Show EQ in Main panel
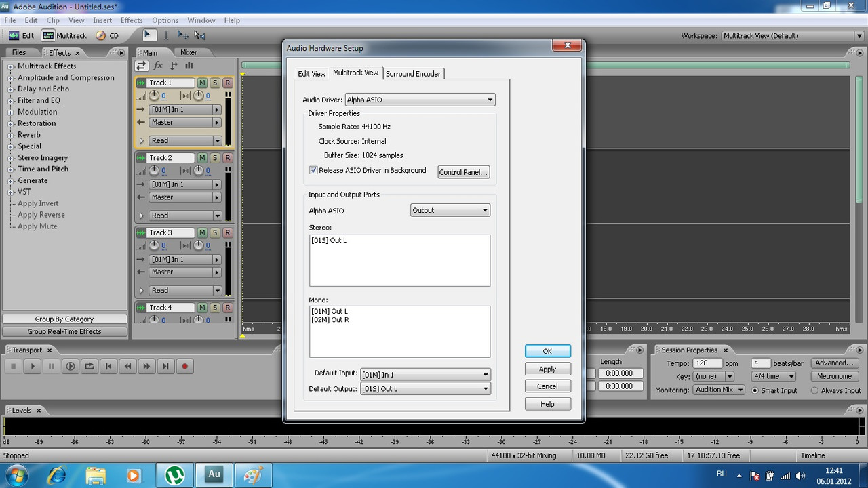 click(189, 66)
